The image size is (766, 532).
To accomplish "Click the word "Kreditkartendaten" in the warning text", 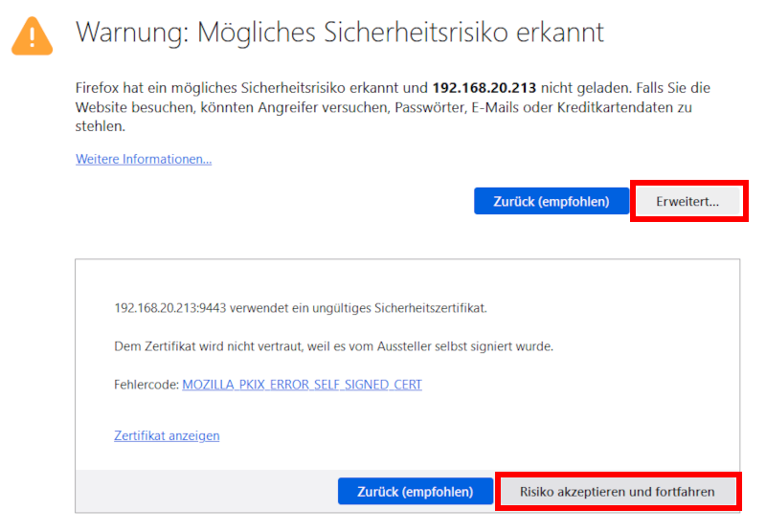I will (x=612, y=107).
